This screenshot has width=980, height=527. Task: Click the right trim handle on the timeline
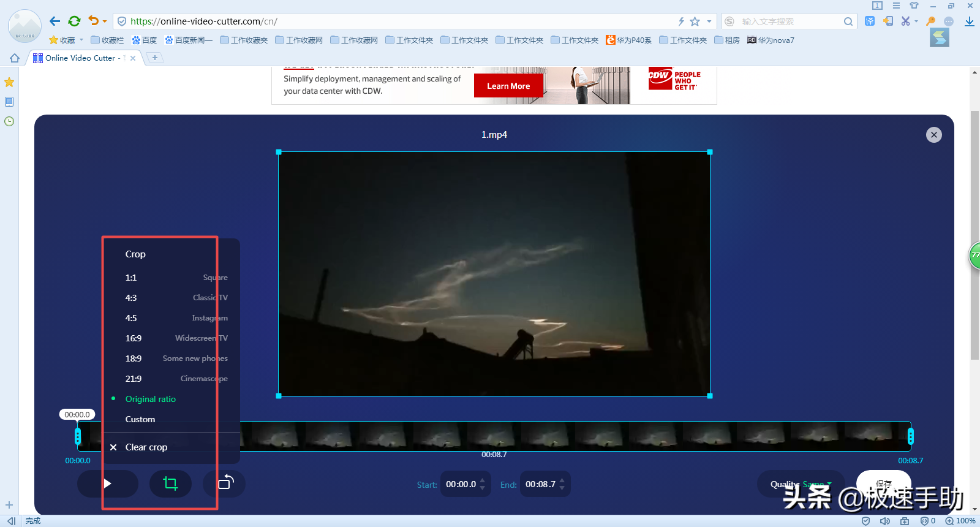coord(911,436)
